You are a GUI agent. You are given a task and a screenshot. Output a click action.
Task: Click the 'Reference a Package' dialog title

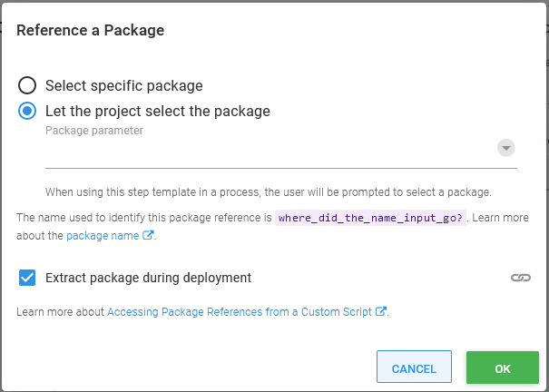(91, 31)
